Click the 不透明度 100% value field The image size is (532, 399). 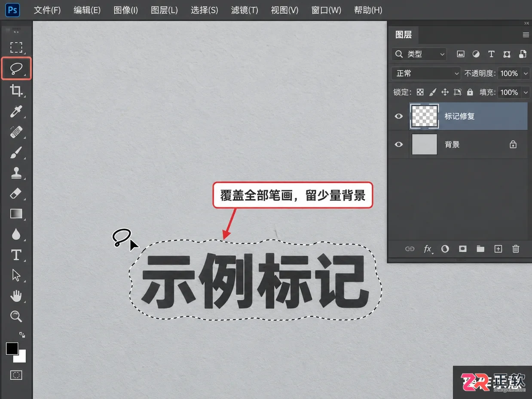tap(509, 74)
